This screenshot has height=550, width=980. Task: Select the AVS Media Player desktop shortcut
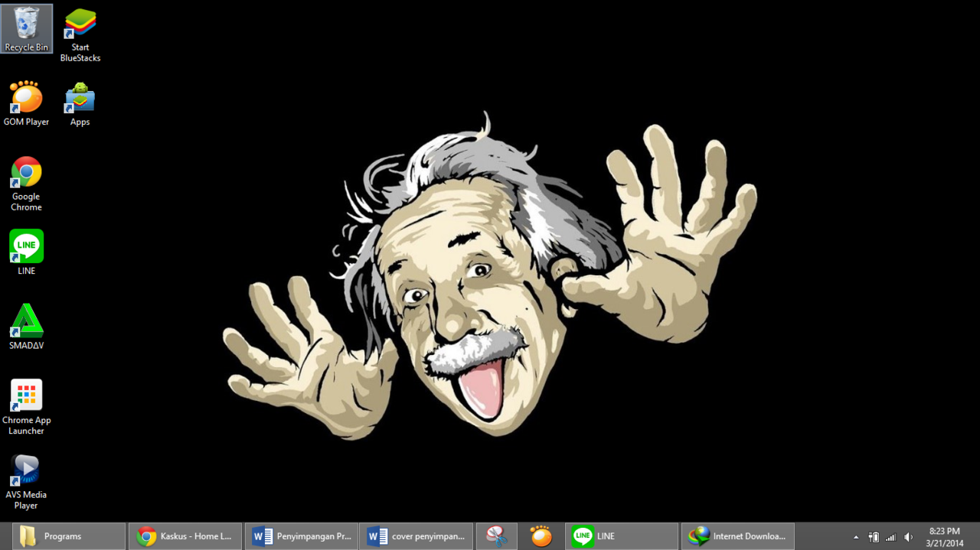26,482
